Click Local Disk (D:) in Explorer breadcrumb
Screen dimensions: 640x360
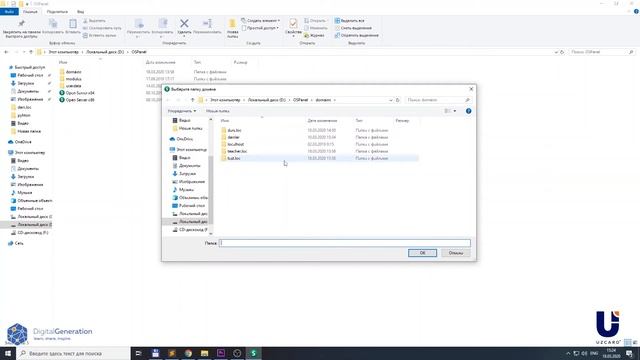(105, 52)
